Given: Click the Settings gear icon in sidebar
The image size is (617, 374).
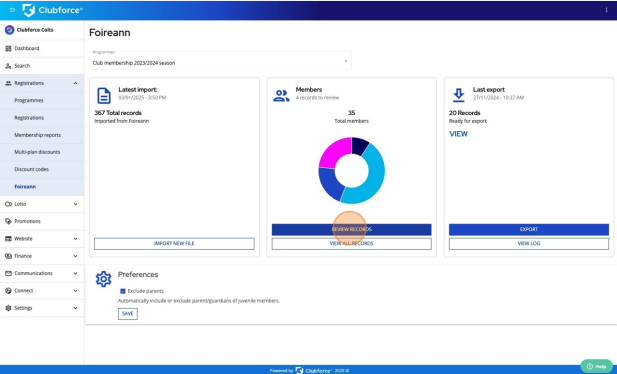Looking at the screenshot, I should tap(8, 308).
